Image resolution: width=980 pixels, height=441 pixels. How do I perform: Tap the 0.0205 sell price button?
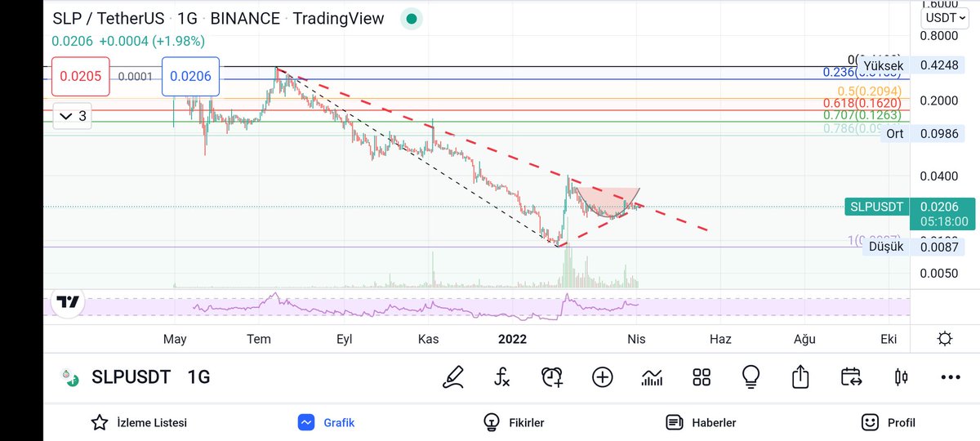click(x=81, y=76)
